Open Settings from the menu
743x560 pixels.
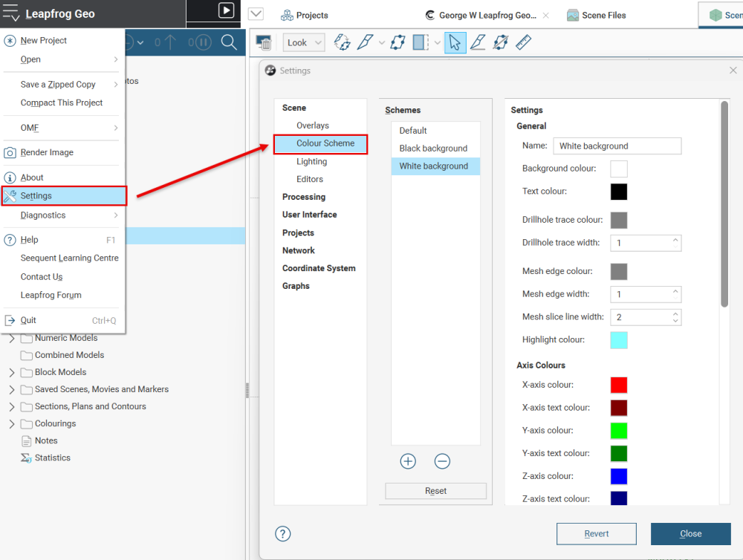tap(64, 195)
